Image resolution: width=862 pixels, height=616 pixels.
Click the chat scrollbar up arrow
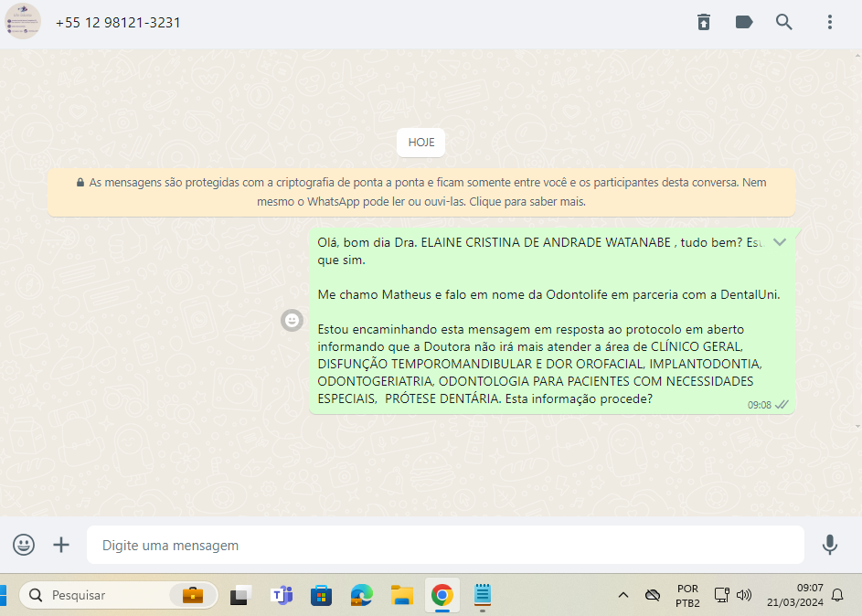click(x=857, y=56)
